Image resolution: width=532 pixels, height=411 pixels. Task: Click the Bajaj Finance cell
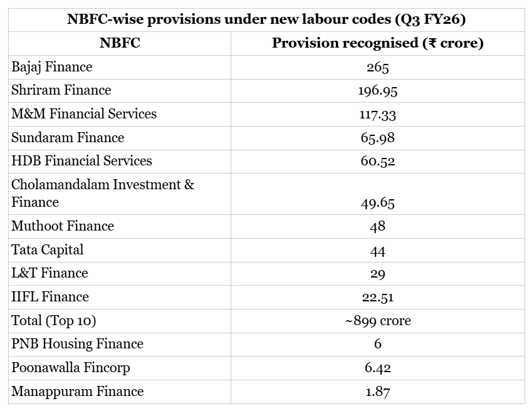point(52,67)
